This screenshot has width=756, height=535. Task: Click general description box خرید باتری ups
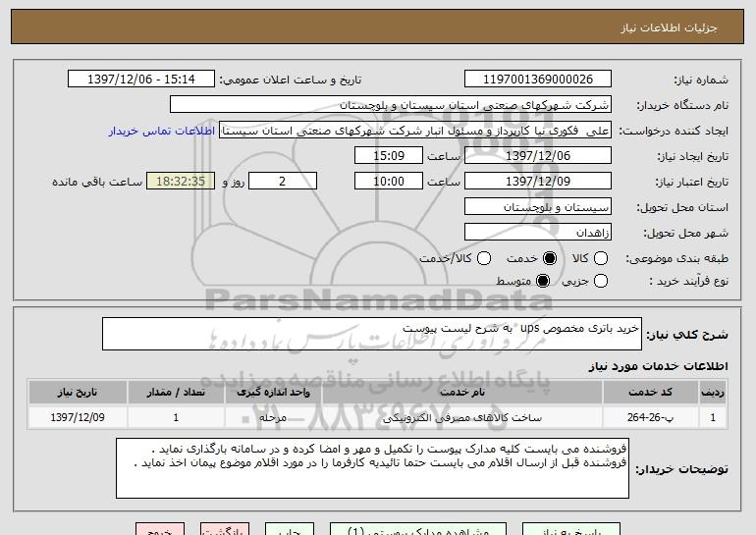[x=372, y=334]
